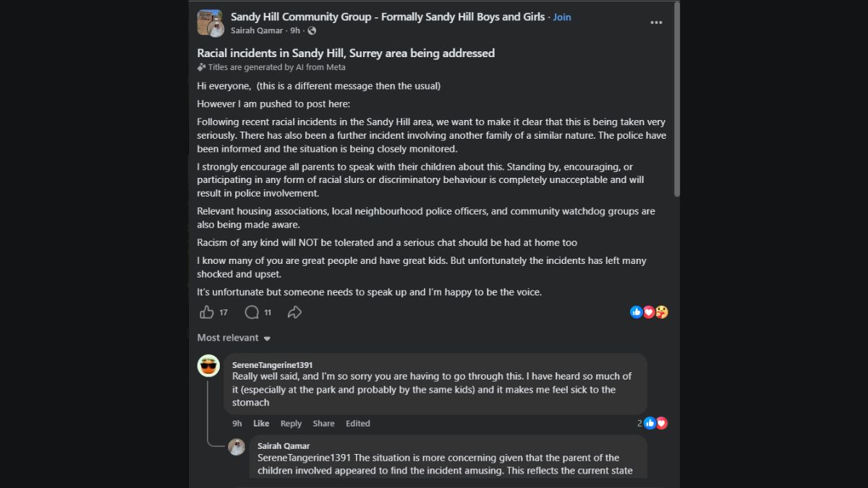Image resolution: width=868 pixels, height=488 pixels.
Task: Click the public audience globe icon
Action: 312,30
